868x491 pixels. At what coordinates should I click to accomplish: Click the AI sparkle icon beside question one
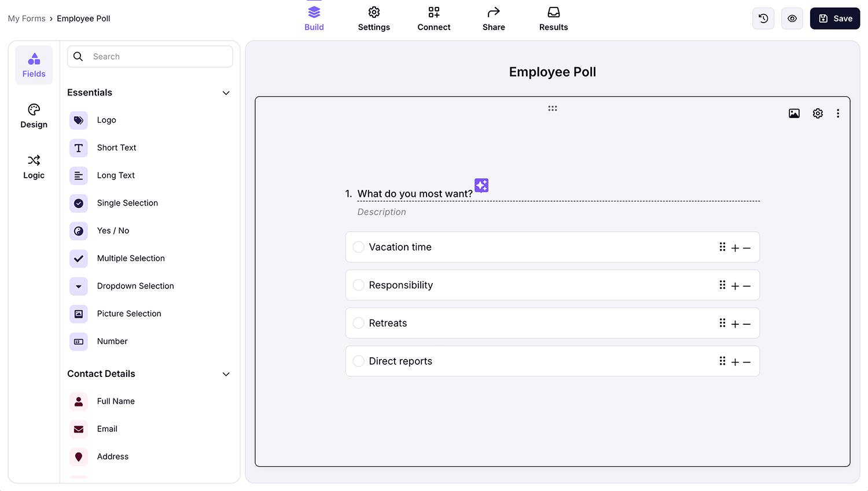pyautogui.click(x=481, y=185)
